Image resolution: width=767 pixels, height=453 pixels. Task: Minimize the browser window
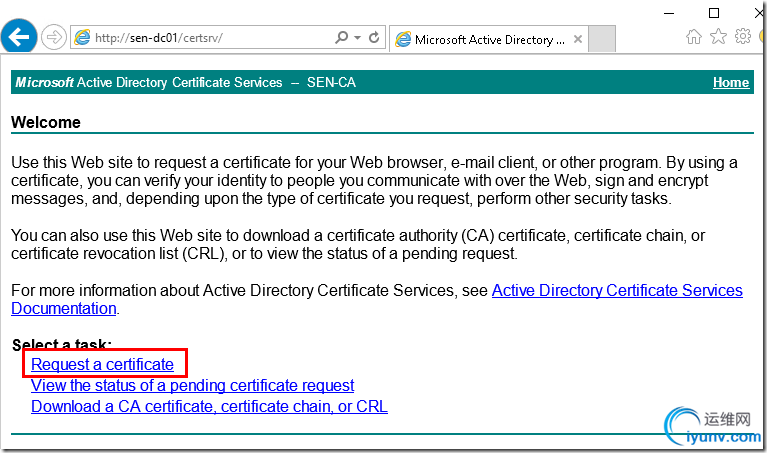pyautogui.click(x=669, y=13)
